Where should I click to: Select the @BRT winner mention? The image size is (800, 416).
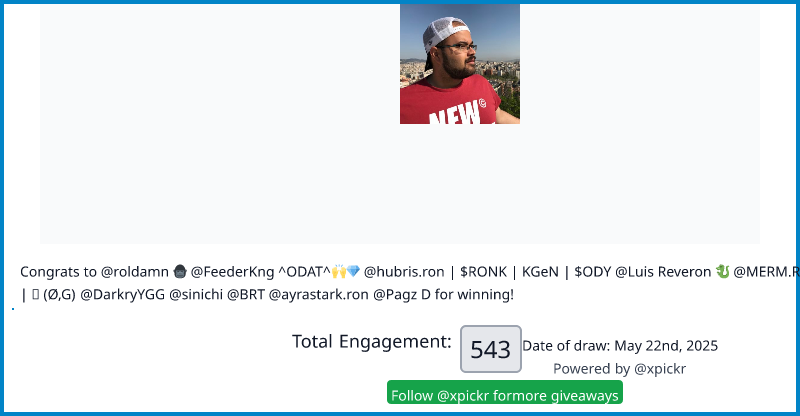246,295
